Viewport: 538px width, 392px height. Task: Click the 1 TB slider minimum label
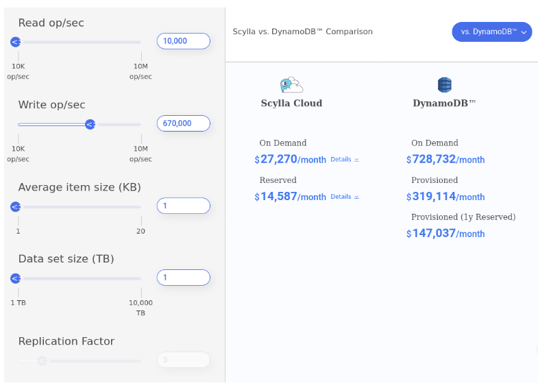pos(19,303)
